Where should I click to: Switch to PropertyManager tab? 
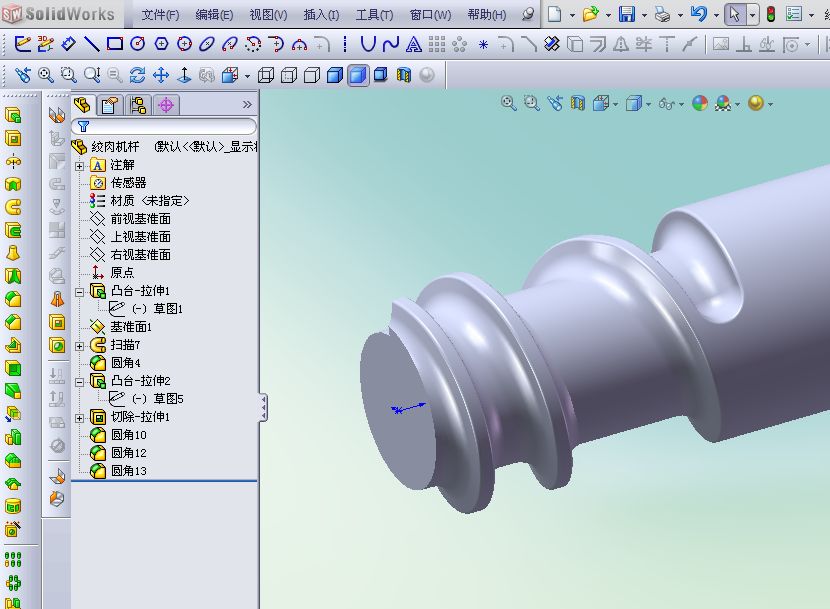[x=110, y=105]
